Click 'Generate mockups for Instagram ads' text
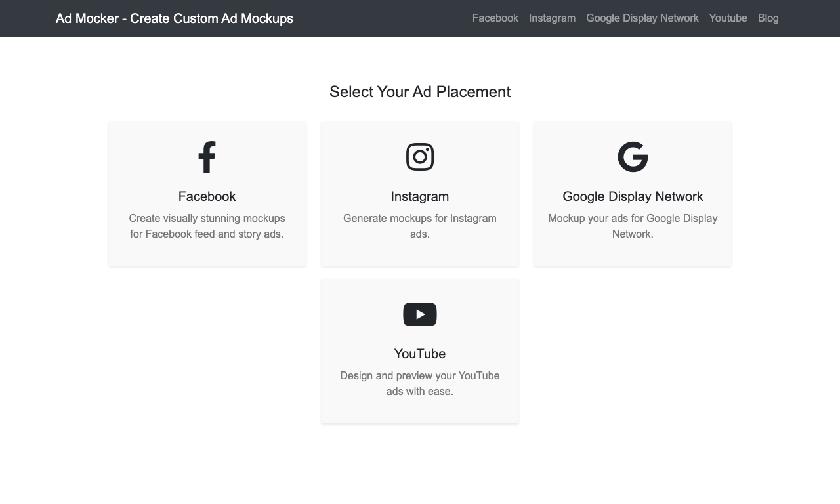 [420, 226]
